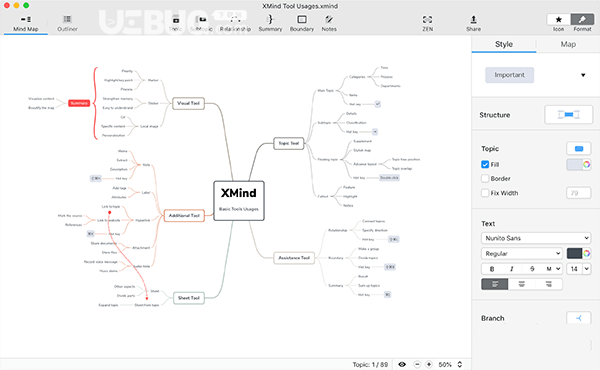
Task: Open the Notes tool
Action: pyautogui.click(x=329, y=23)
